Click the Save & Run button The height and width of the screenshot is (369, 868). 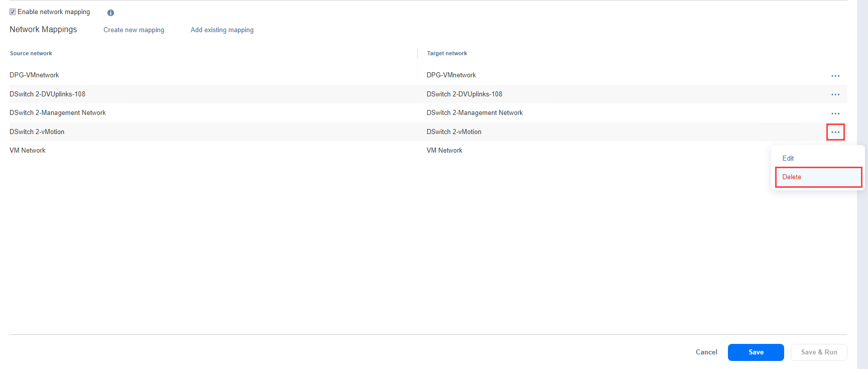pos(818,352)
